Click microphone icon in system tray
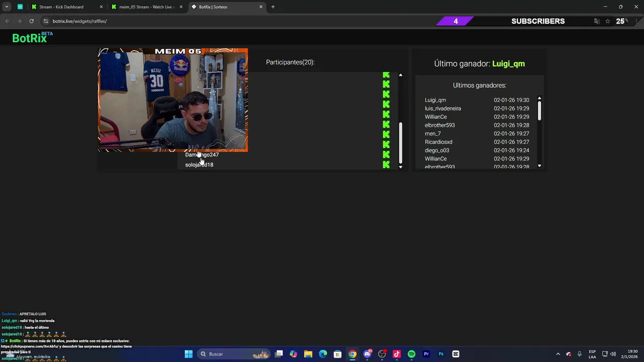This screenshot has width=644, height=362. pyautogui.click(x=580, y=354)
